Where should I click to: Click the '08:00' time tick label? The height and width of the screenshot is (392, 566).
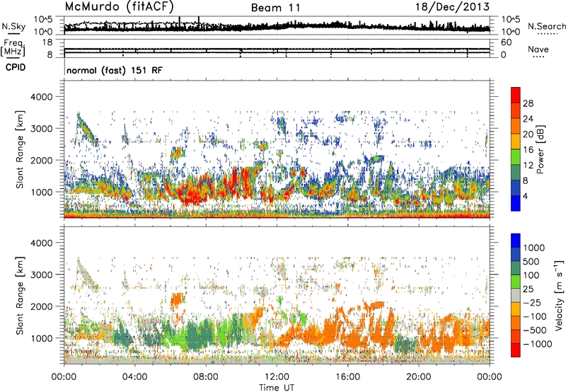coord(206,377)
